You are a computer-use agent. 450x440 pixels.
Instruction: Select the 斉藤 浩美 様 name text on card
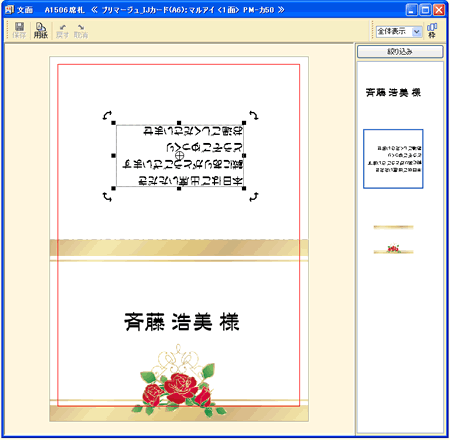point(182,322)
